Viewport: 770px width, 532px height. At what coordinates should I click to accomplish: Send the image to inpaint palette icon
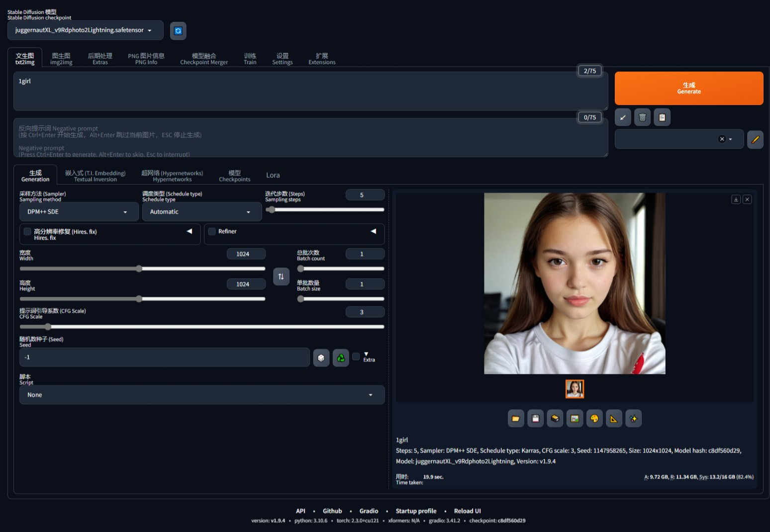594,419
